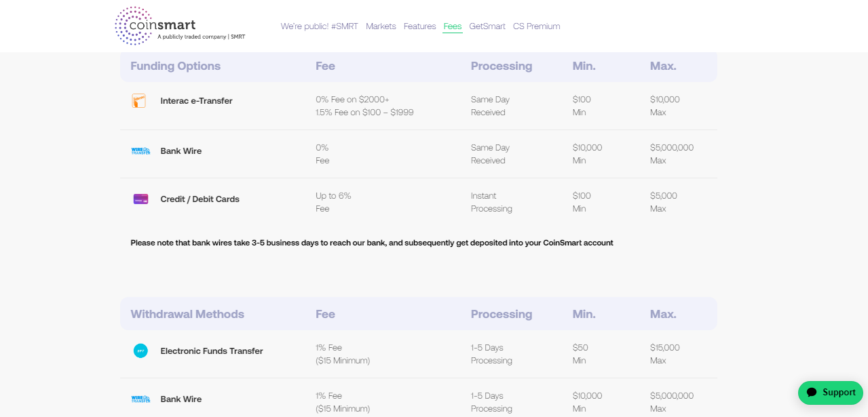This screenshot has width=868, height=417.
Task: Click the Funding Options header
Action: 176,66
